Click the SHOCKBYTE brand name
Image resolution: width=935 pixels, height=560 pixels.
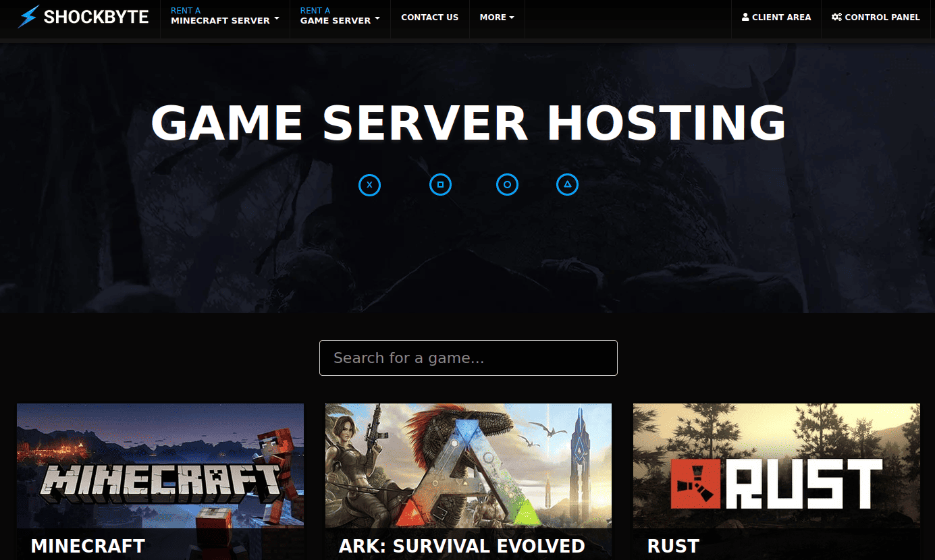pyautogui.click(x=96, y=18)
